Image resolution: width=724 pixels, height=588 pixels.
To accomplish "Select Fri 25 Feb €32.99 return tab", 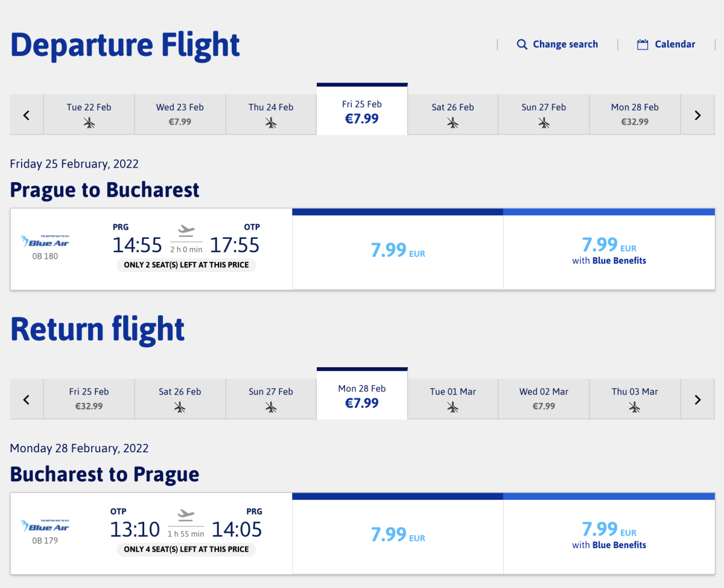I will coord(89,399).
